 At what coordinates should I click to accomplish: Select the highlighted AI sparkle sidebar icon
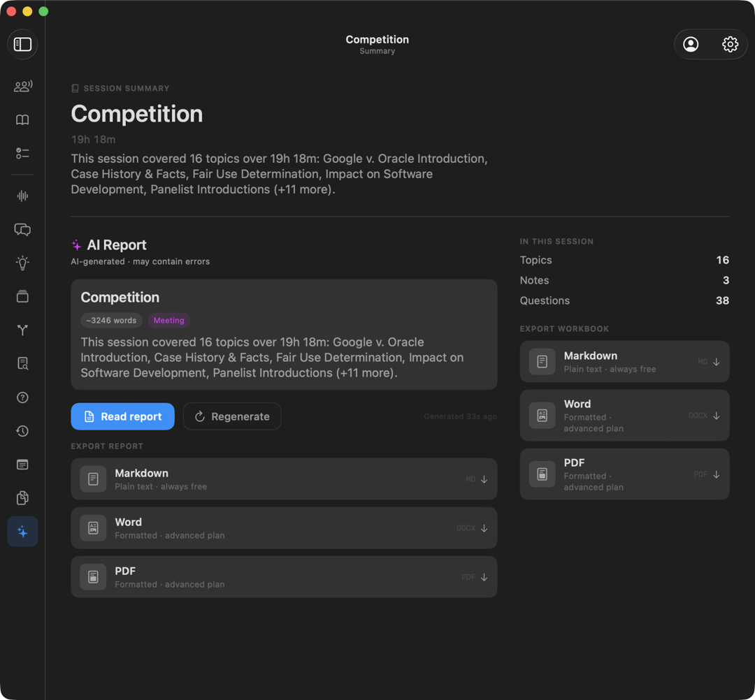[22, 531]
